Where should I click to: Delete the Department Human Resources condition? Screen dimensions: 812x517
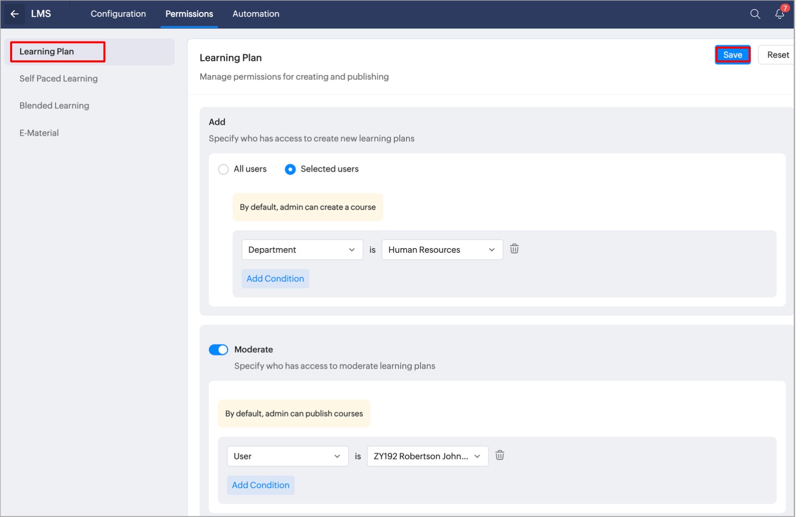[x=514, y=249]
